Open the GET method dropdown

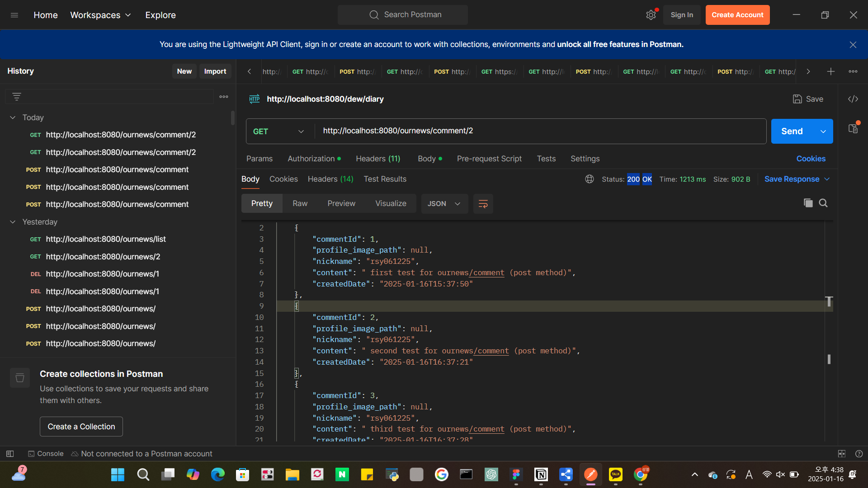click(278, 131)
